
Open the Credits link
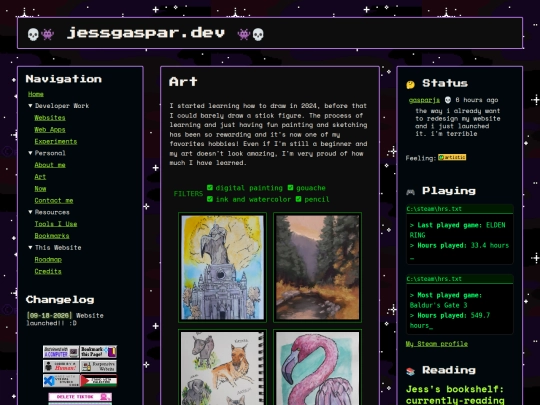[x=48, y=271]
